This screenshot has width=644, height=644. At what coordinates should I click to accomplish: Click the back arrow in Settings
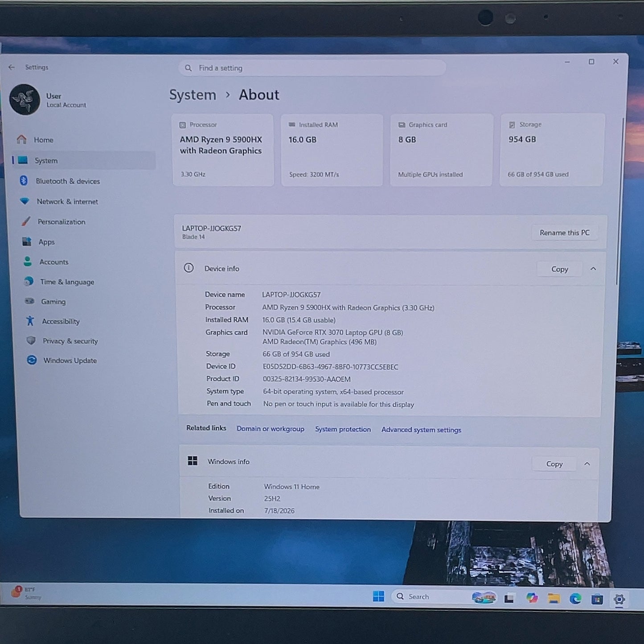[x=12, y=67]
